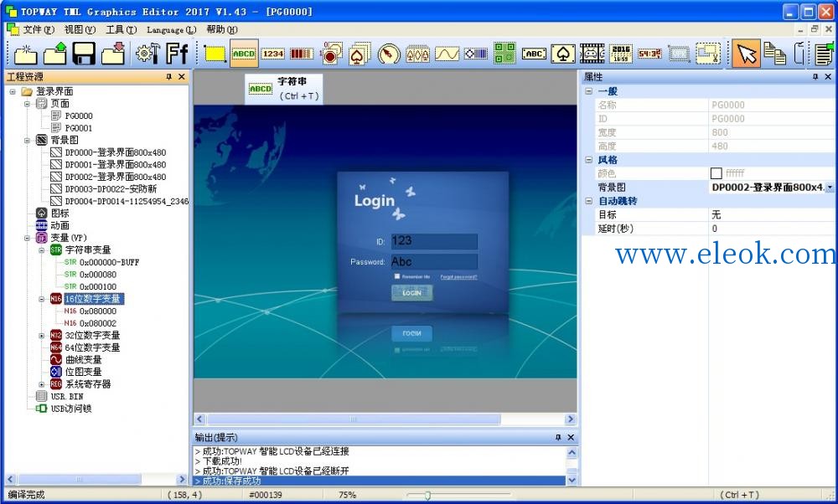Screen dimensions: 838x504
Task: Collapse the 一般 property section
Action: coord(588,91)
